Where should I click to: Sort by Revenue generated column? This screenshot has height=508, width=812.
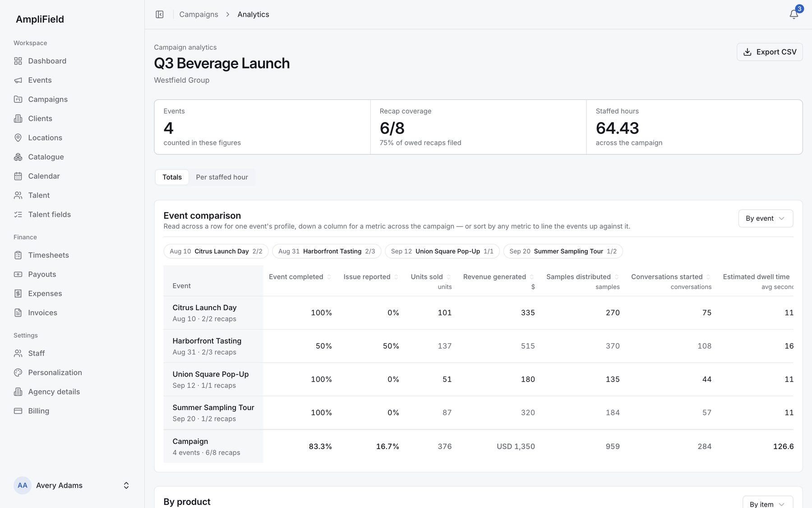point(498,277)
